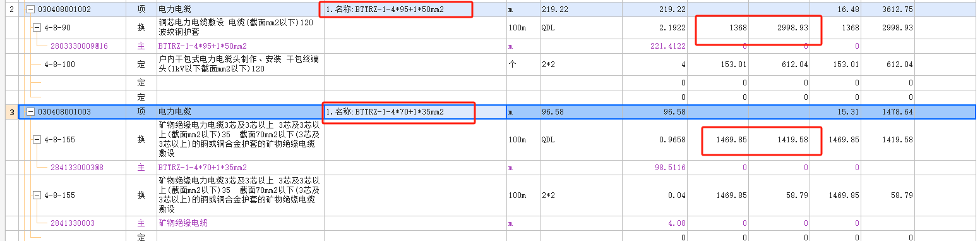Select unit 个 in the 4-8-100 row
980x241 pixels.
point(511,65)
